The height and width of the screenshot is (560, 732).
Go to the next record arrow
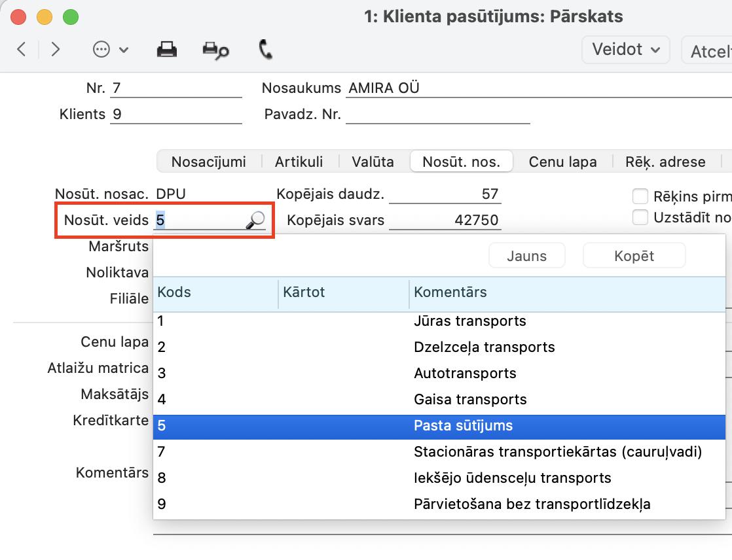point(56,50)
